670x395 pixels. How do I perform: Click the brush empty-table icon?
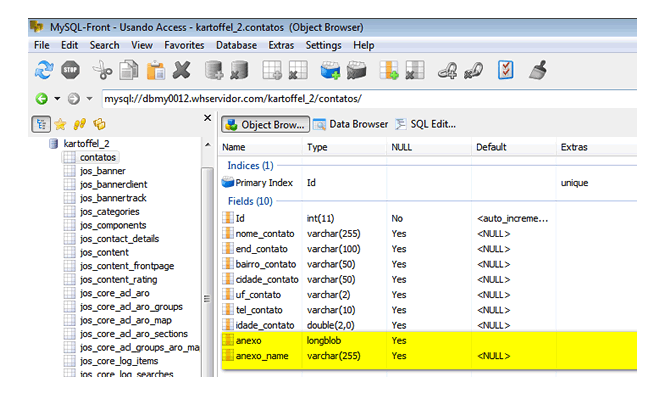click(x=538, y=70)
